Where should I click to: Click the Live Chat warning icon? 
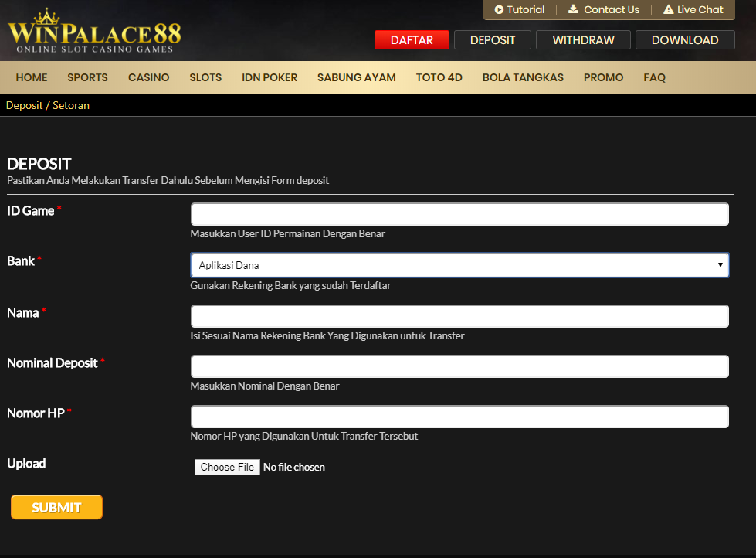pos(668,9)
